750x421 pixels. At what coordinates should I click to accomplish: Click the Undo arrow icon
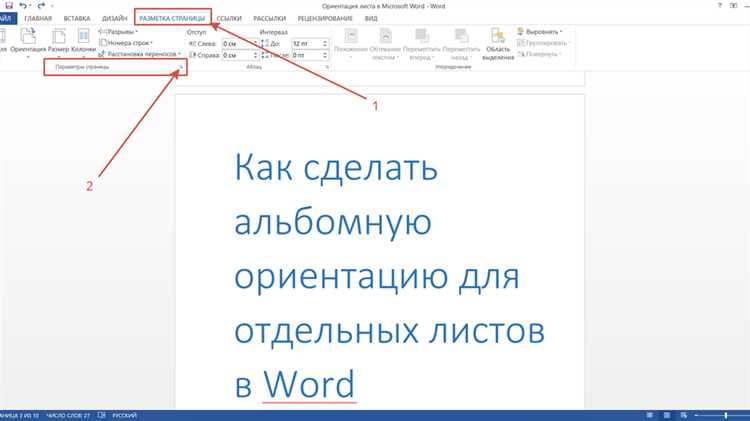pos(22,6)
